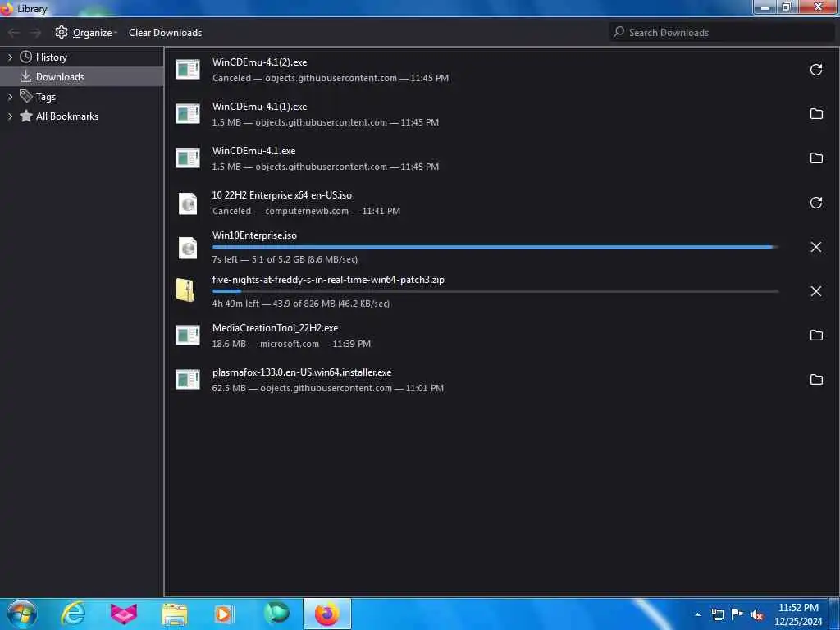The image size is (840, 630).
Task: Open Windows Explorer folder on taskbar
Action: (x=175, y=614)
